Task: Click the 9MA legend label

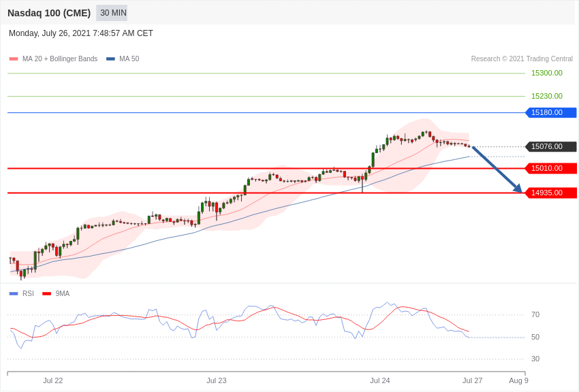Action: (63, 293)
